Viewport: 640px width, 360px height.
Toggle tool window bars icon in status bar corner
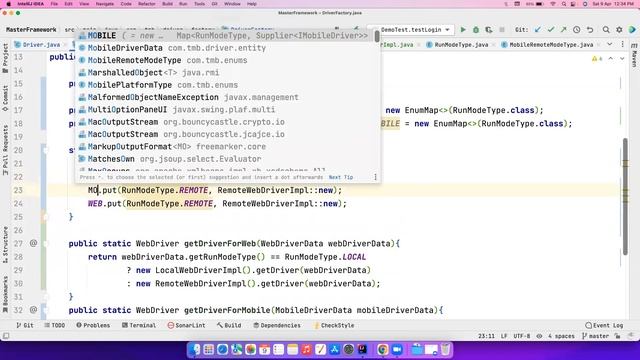click(6, 336)
